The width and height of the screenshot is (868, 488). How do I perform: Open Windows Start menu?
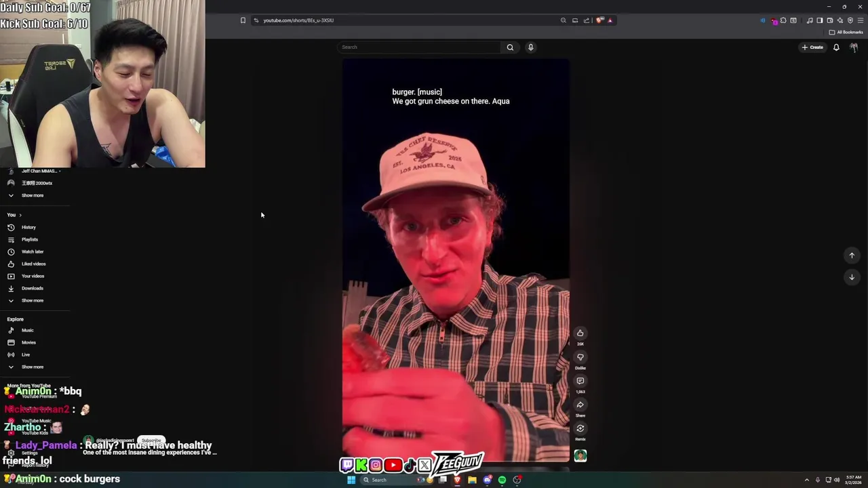[x=351, y=480]
